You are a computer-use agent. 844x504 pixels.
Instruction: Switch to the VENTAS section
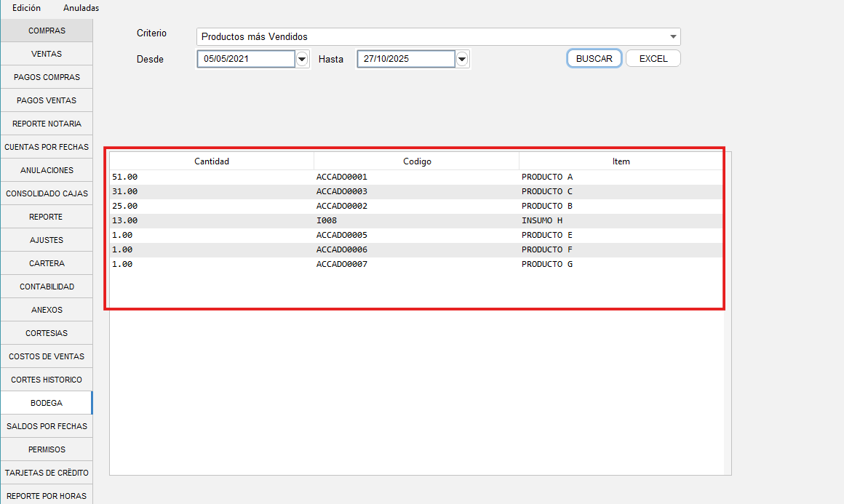tap(47, 54)
